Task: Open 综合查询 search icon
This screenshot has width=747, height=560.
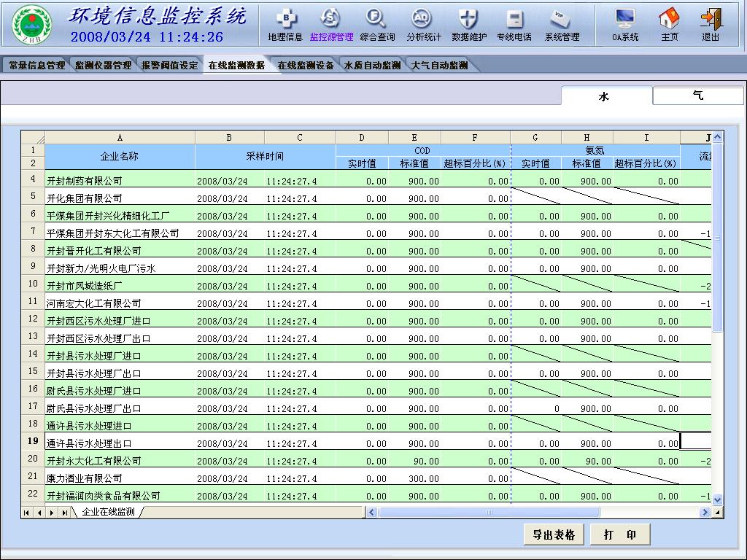Action: (377, 25)
